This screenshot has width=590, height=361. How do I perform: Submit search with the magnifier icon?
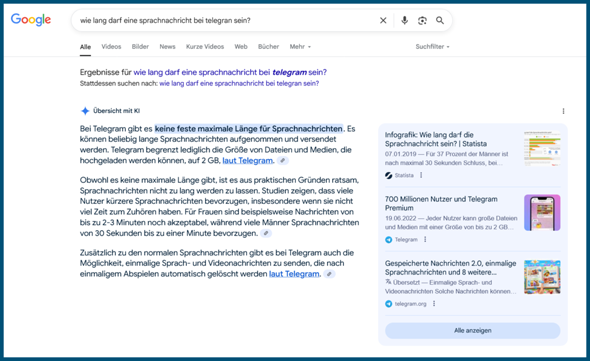point(440,20)
